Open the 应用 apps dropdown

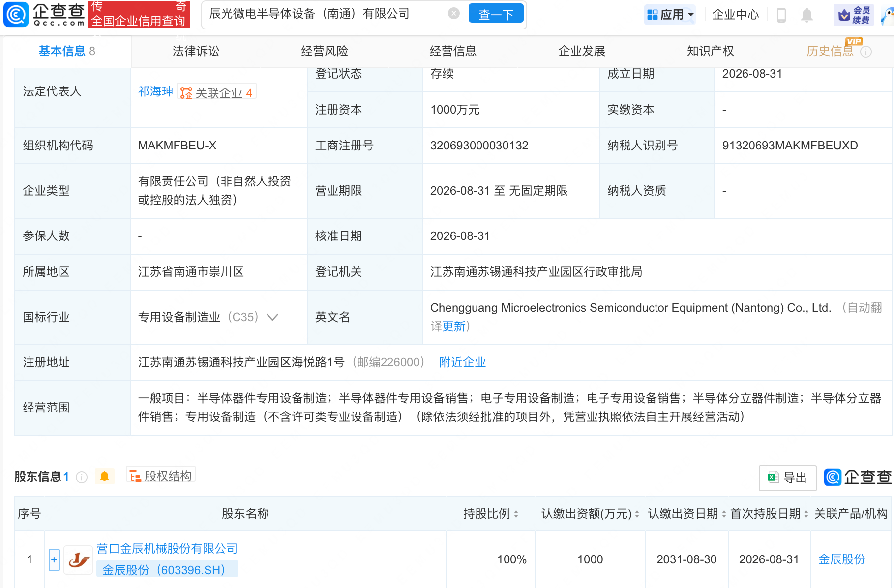point(670,15)
